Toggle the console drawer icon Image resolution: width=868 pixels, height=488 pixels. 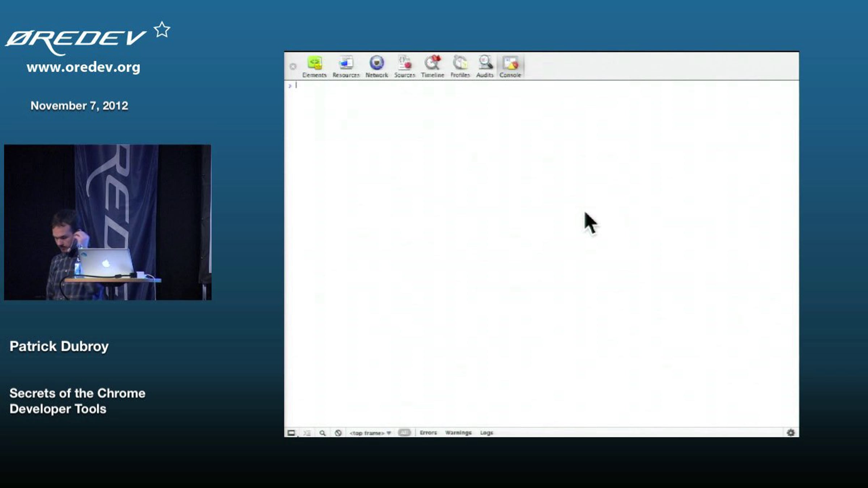point(307,433)
